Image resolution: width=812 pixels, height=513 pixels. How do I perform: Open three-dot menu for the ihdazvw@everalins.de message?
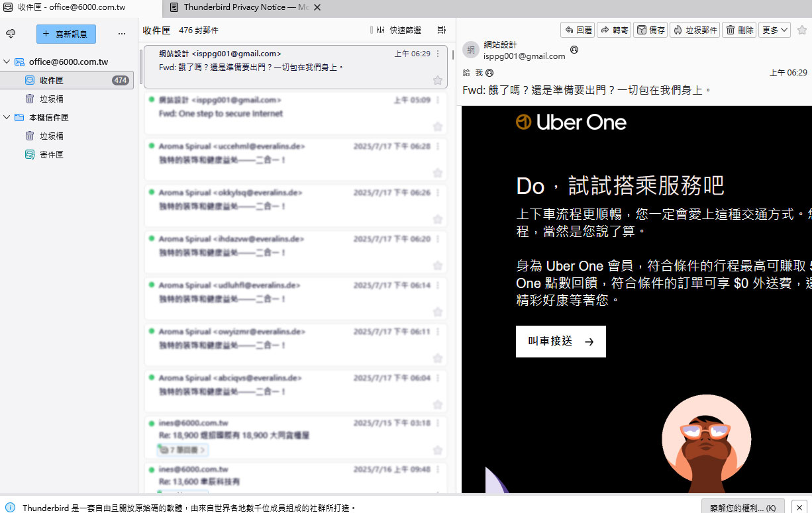coord(438,239)
